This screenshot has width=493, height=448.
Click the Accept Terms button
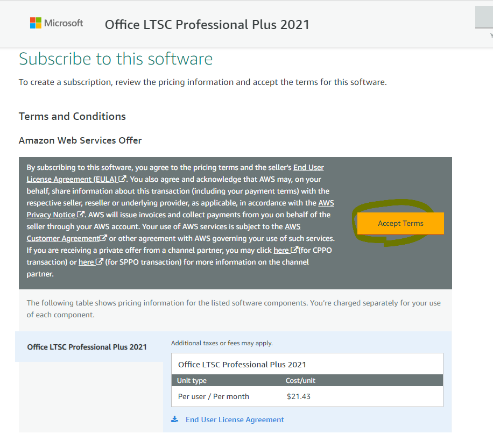pyautogui.click(x=400, y=223)
